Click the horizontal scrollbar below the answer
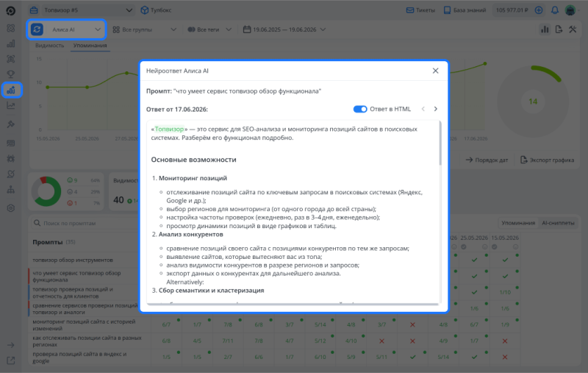The width and height of the screenshot is (588, 373). pos(293,304)
